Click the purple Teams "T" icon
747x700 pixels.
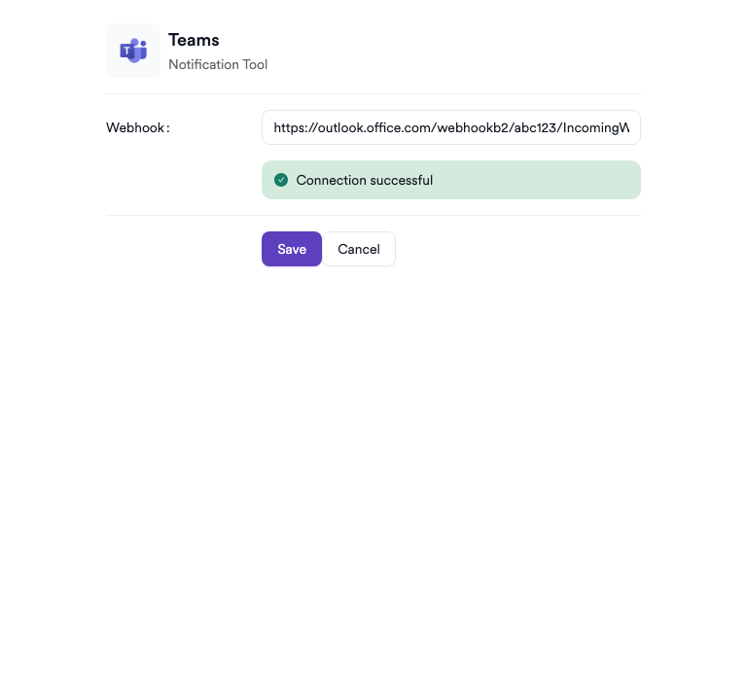click(x=133, y=51)
